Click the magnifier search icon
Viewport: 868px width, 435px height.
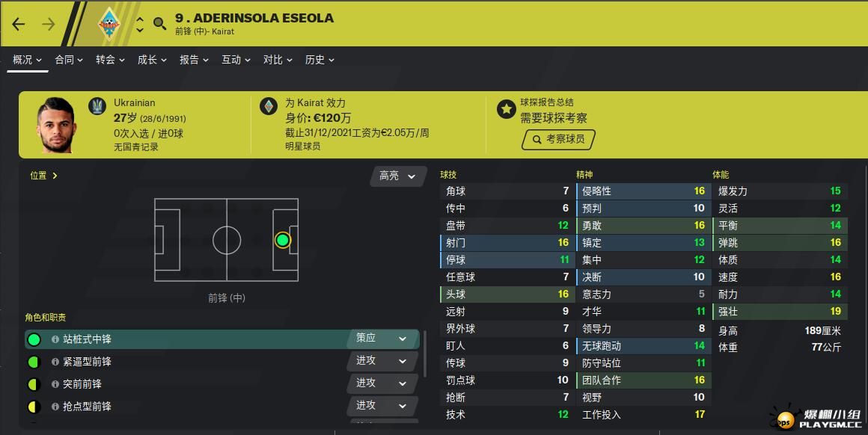(160, 24)
